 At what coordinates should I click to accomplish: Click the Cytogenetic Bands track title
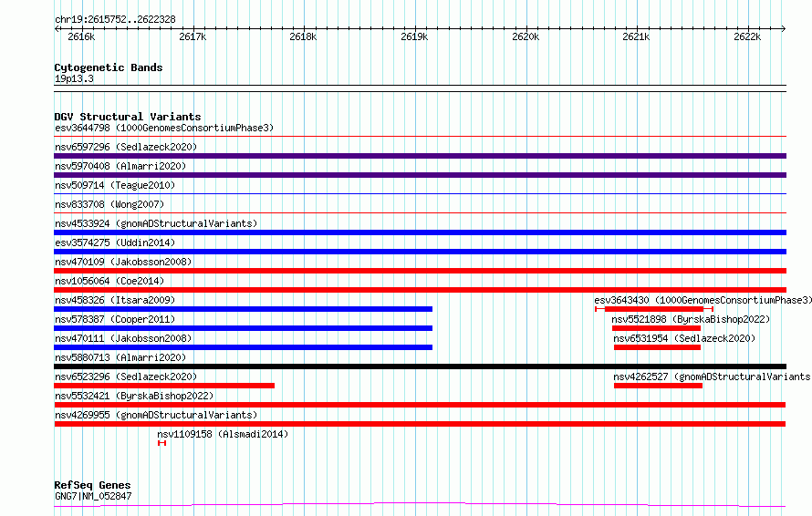[x=109, y=67]
